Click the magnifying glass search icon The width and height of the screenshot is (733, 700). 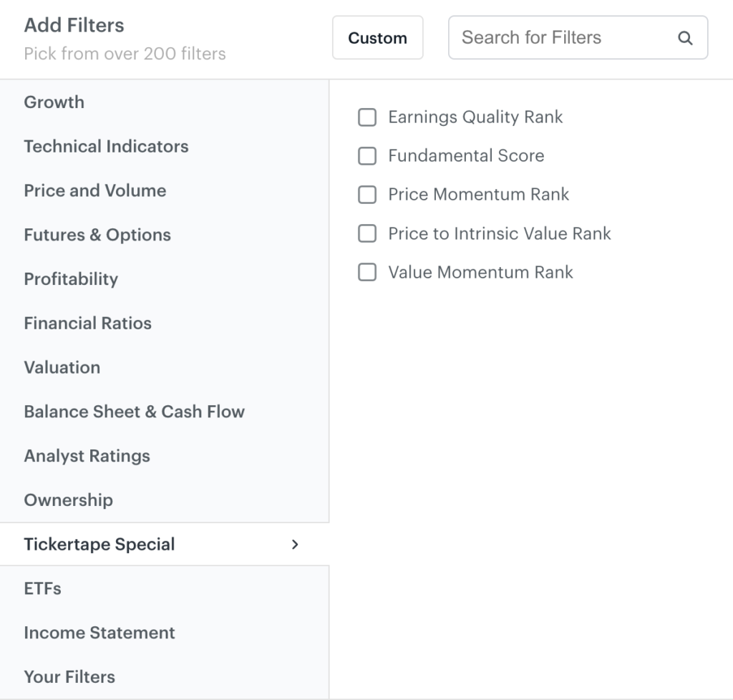685,39
